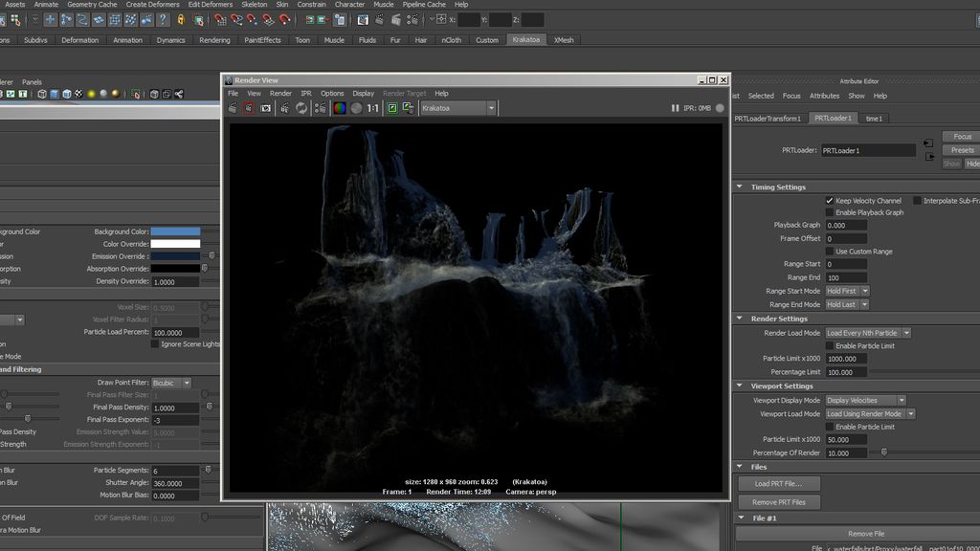Collapse the Timing Settings section
This screenshot has height=551, width=980.
click(738, 186)
